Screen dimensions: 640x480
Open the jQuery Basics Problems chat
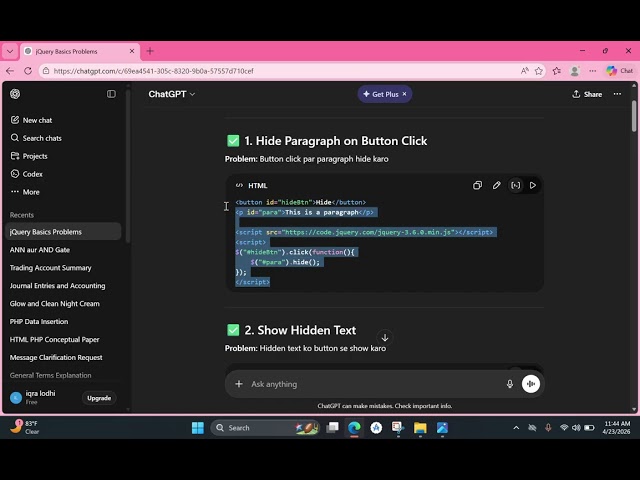pyautogui.click(x=64, y=232)
